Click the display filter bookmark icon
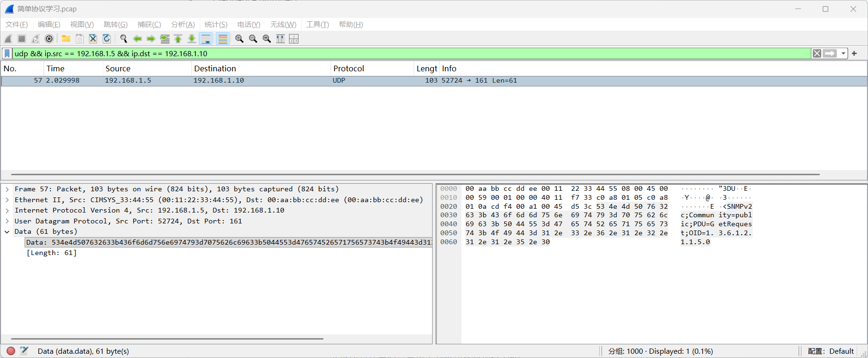This screenshot has height=358, width=868. [7, 53]
